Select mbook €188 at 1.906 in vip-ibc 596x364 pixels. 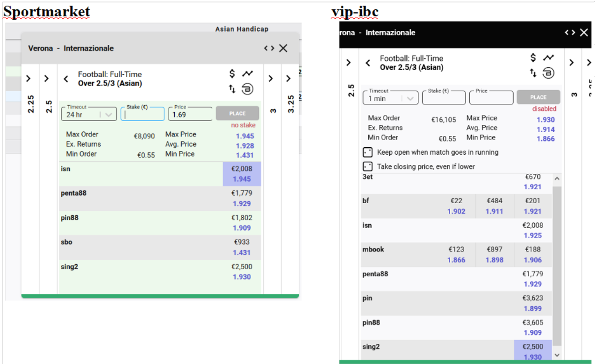[533, 255]
